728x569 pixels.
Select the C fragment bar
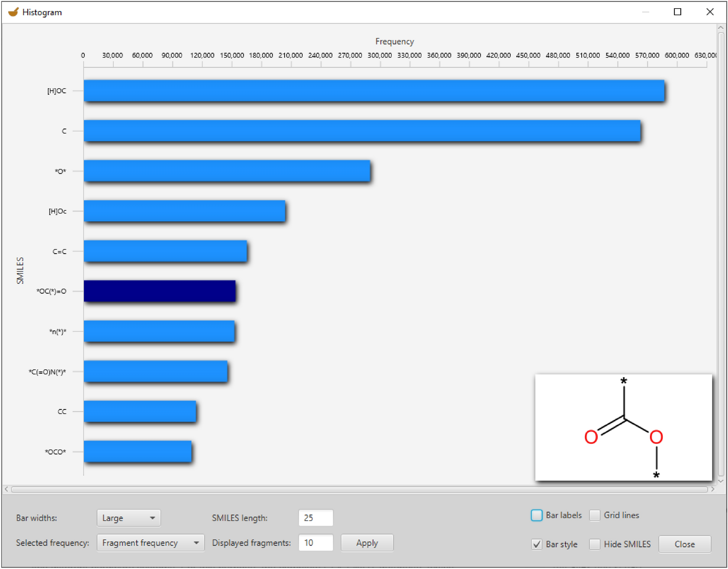coord(362,131)
